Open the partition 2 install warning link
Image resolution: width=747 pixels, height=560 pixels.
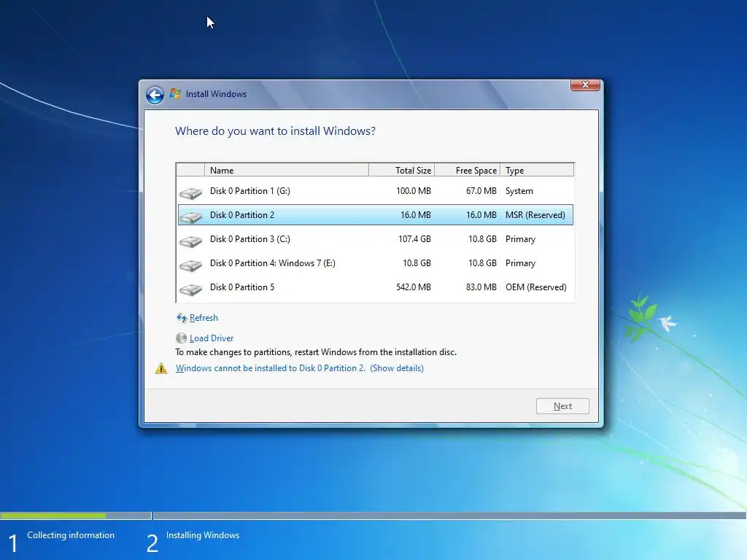300,368
